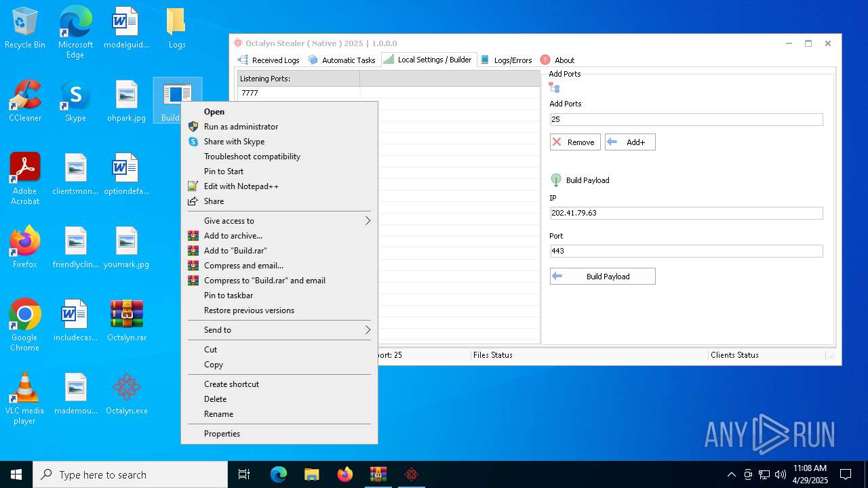Click the IP address input field
The image size is (868, 488).
point(686,213)
